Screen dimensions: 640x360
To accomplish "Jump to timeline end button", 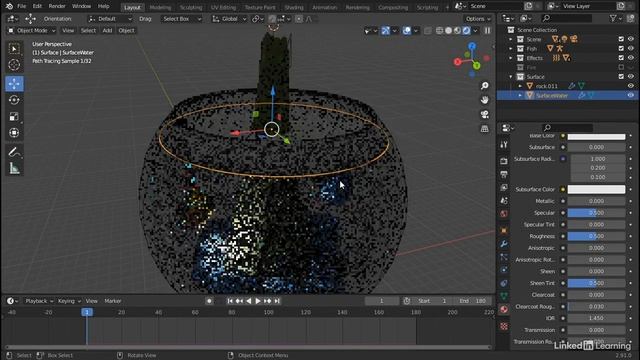I will pos(277,301).
